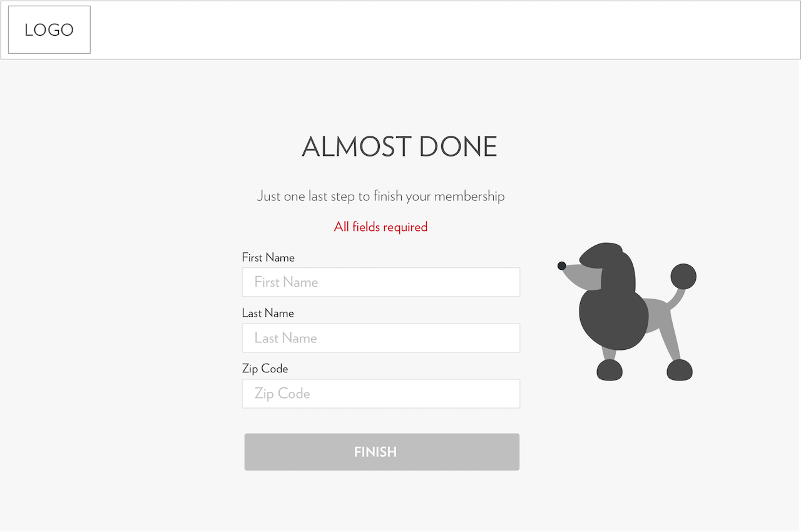Click the poodle's back paw
801x532 pixels.
[x=680, y=370]
